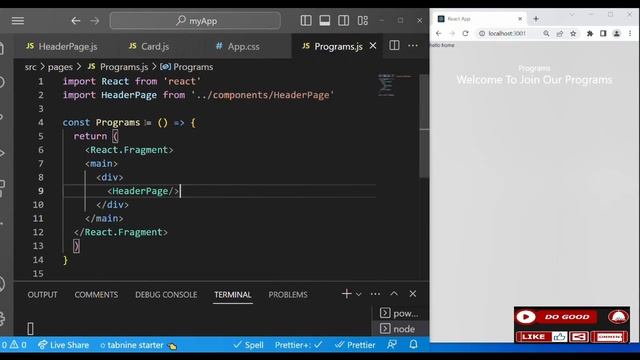This screenshot has width=640, height=360.
Task: Click the Live Share status bar item
Action: point(63,345)
